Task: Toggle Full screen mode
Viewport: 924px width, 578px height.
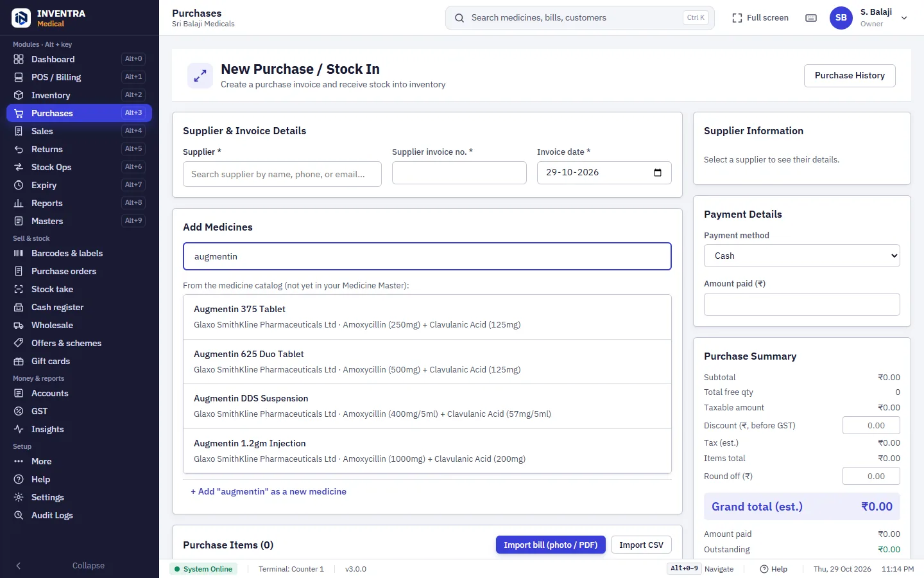Action: pos(760,18)
